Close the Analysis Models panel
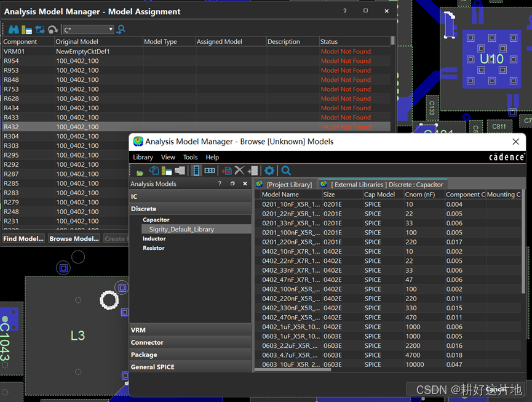 click(x=245, y=183)
